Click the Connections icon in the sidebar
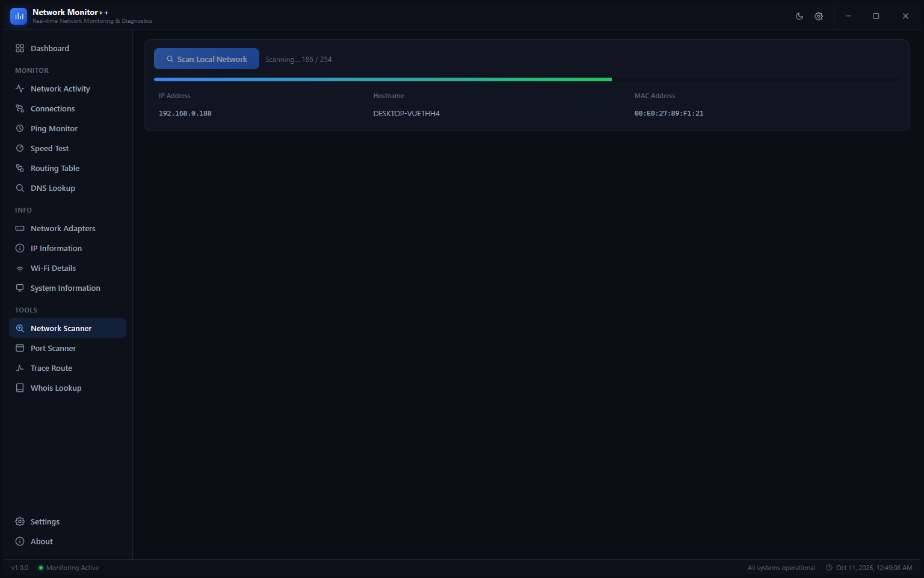Viewport: 924px width, 578px height. 20,108
